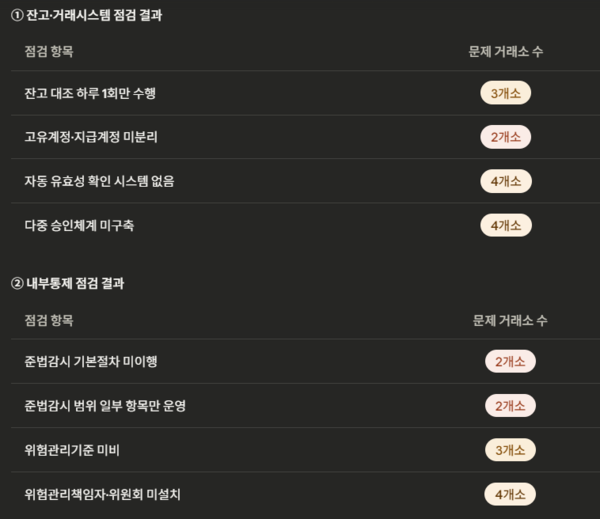Select the 다중 승인체계 미구축 row label
The width and height of the screenshot is (600, 519).
79,225
